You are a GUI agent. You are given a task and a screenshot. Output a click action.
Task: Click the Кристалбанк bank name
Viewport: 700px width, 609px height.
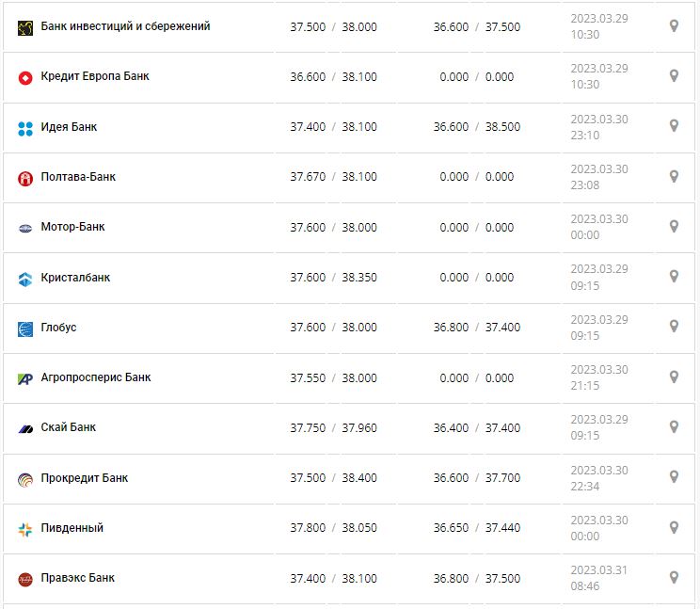coord(75,278)
